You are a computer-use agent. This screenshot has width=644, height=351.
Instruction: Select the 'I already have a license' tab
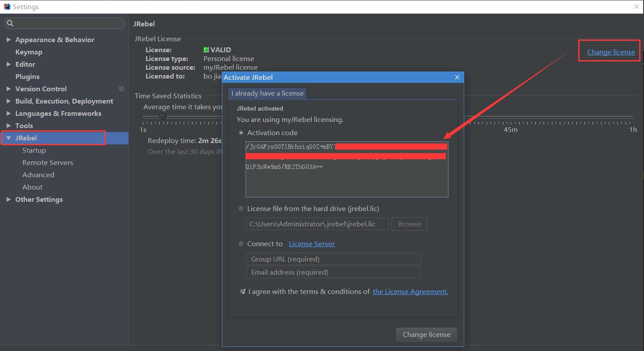coord(267,93)
